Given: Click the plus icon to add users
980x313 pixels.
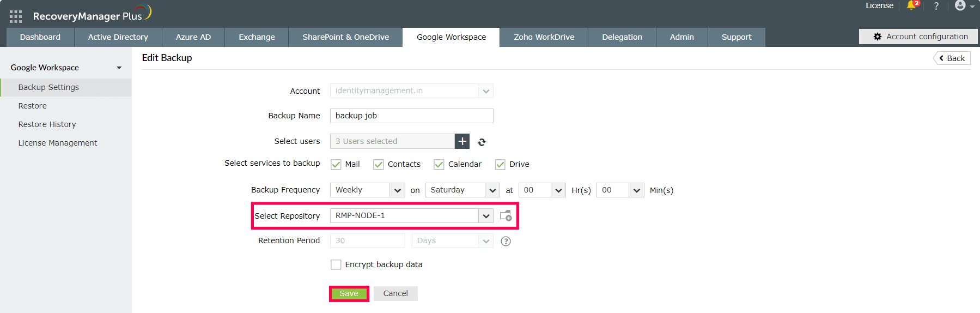Looking at the screenshot, I should [462, 141].
